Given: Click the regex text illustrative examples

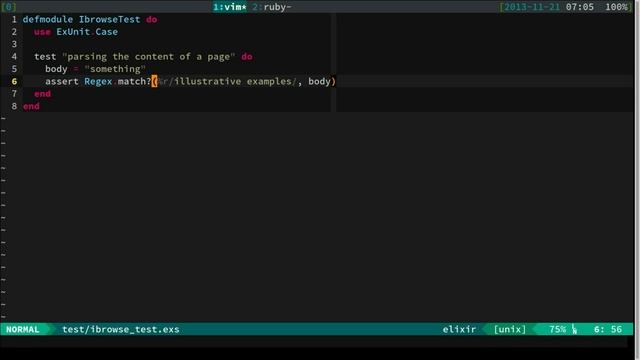Looking at the screenshot, I should pos(233,81).
